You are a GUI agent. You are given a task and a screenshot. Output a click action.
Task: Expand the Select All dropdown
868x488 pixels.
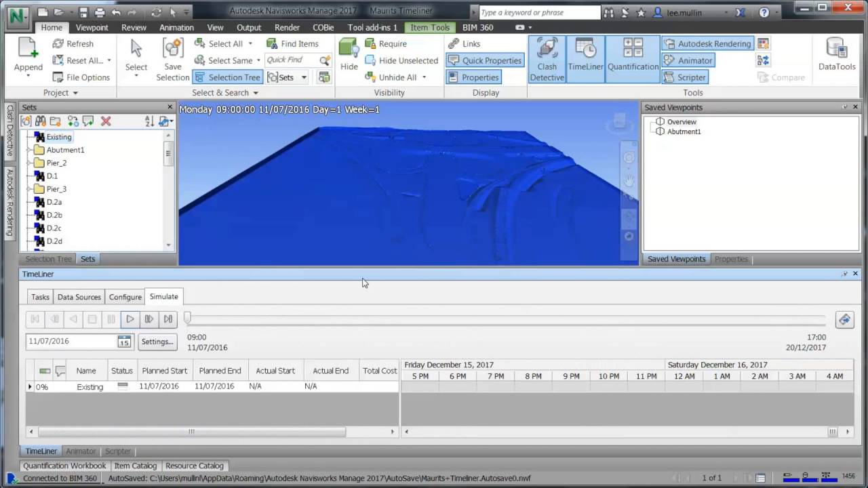pyautogui.click(x=250, y=44)
